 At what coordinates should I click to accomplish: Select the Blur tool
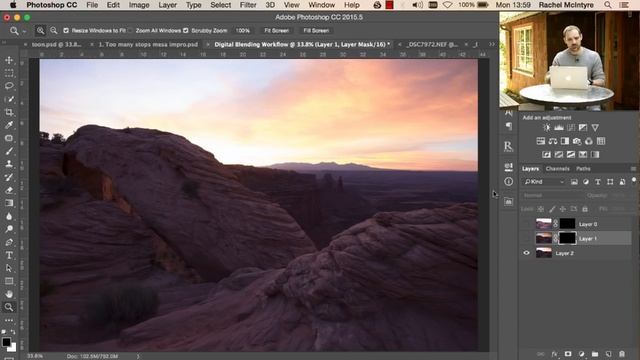tap(9, 216)
